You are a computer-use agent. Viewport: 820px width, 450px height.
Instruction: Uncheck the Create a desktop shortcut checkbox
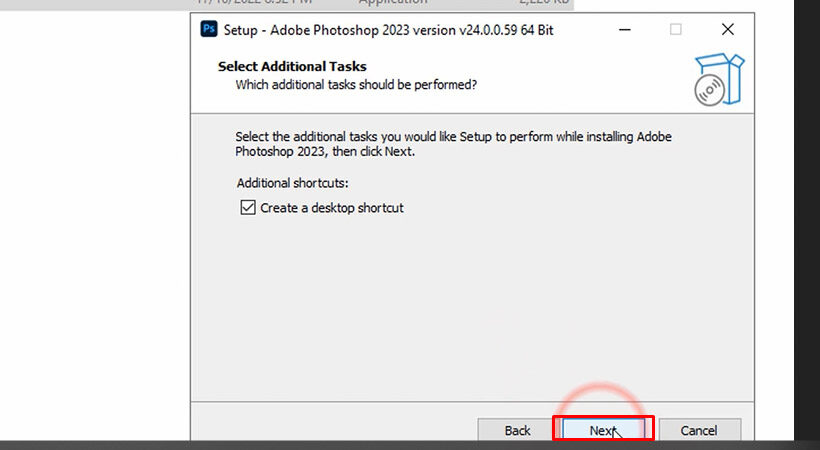pyautogui.click(x=247, y=208)
